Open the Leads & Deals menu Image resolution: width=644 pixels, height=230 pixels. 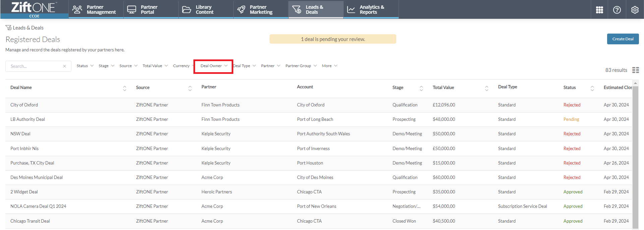(316, 9)
